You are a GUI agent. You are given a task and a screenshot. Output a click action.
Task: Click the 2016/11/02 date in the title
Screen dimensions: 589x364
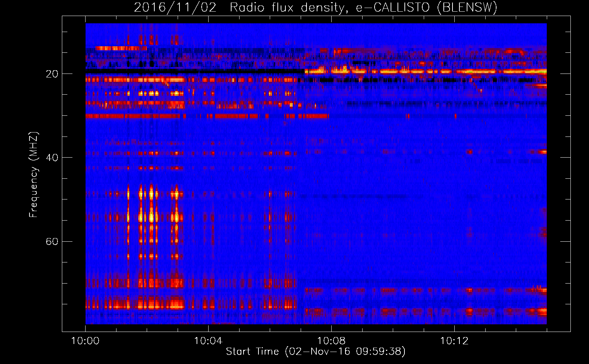point(175,8)
